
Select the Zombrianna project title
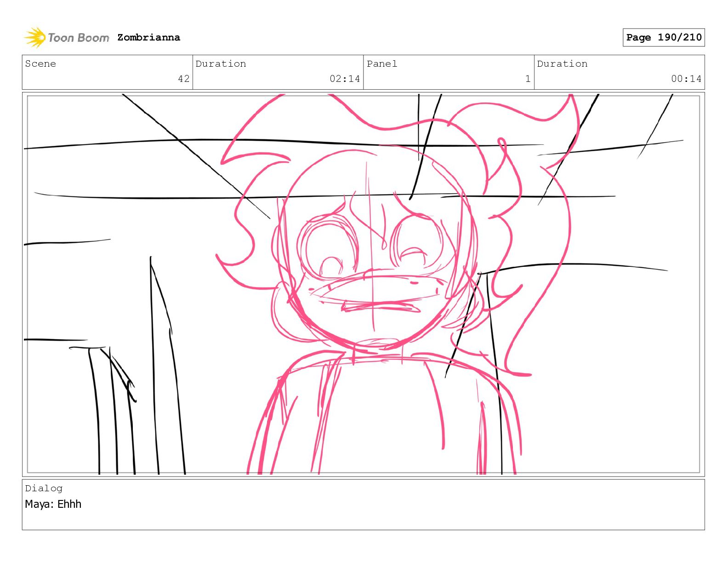coord(148,37)
